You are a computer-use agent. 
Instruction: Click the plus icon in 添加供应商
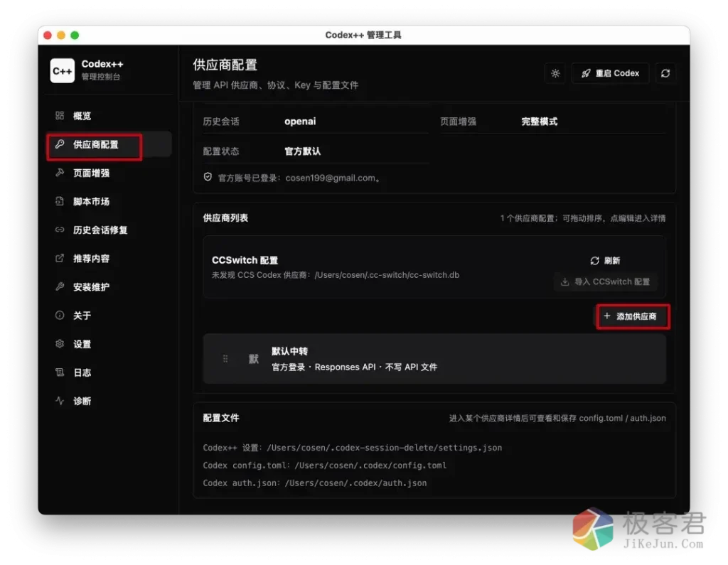607,316
